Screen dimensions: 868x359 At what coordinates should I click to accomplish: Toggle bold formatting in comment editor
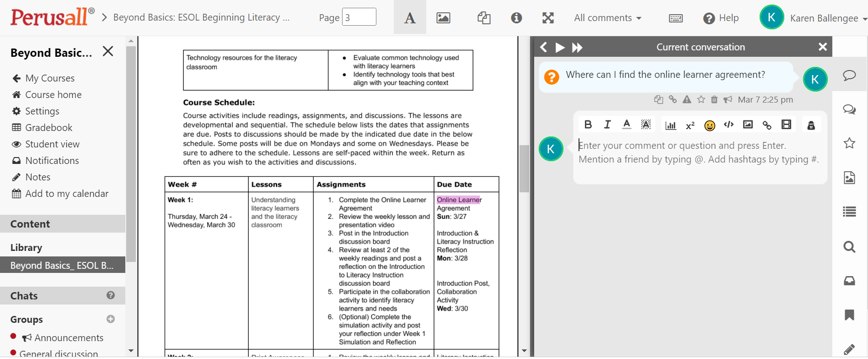coord(588,125)
